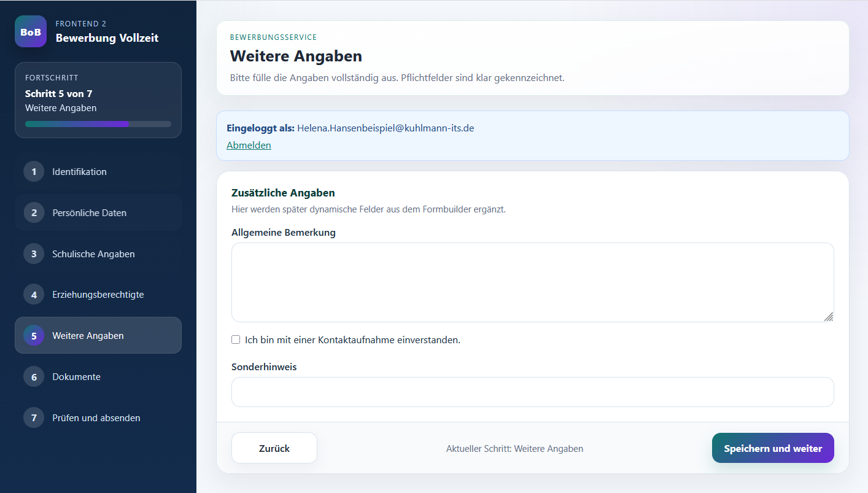This screenshot has height=493, width=868.
Task: Click the Abmelden link
Action: (x=249, y=146)
